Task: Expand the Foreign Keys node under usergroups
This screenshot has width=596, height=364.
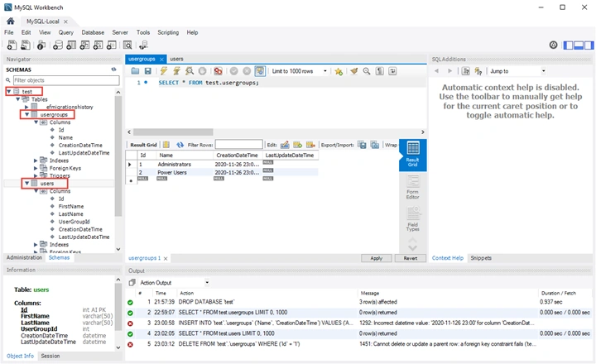Action: coord(36,168)
